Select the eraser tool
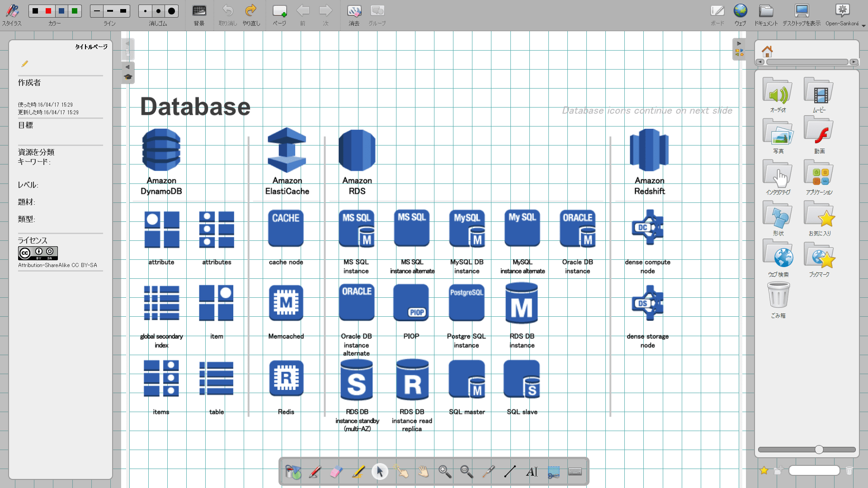Screen dimensions: 868x488 (336, 472)
